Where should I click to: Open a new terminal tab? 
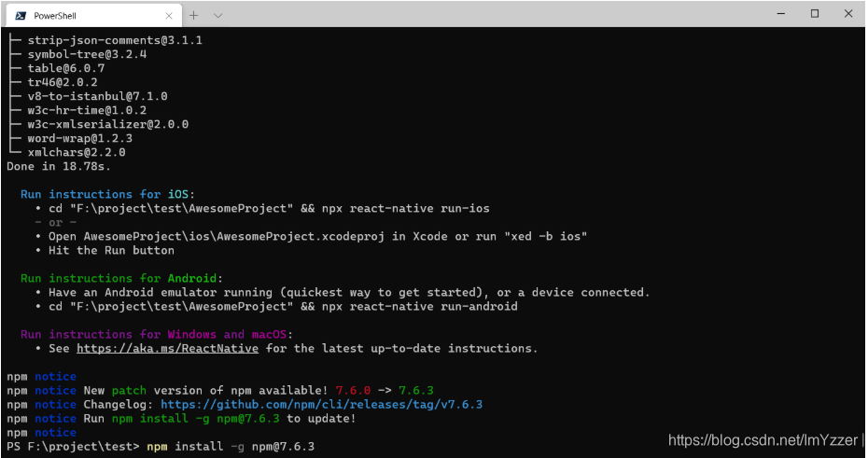tap(194, 16)
